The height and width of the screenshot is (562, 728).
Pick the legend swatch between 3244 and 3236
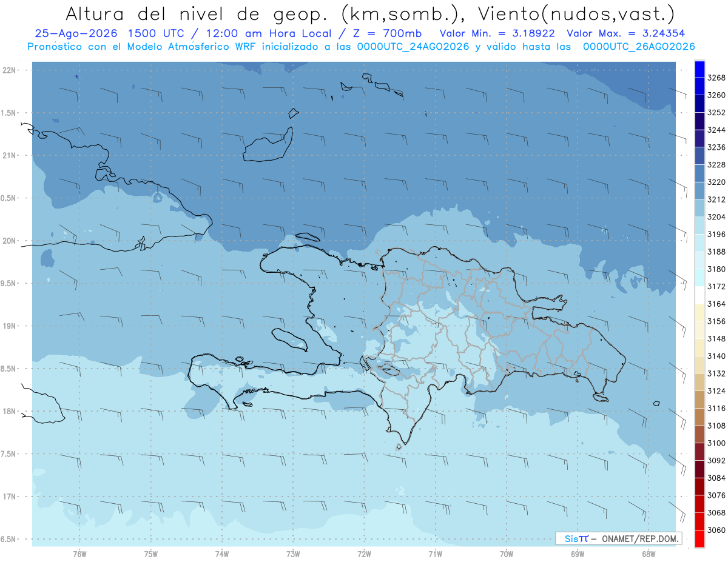click(x=699, y=139)
